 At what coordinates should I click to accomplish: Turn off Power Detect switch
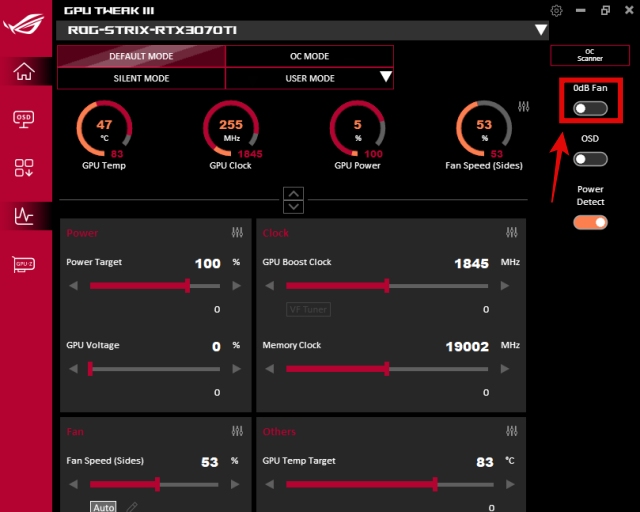point(590,222)
